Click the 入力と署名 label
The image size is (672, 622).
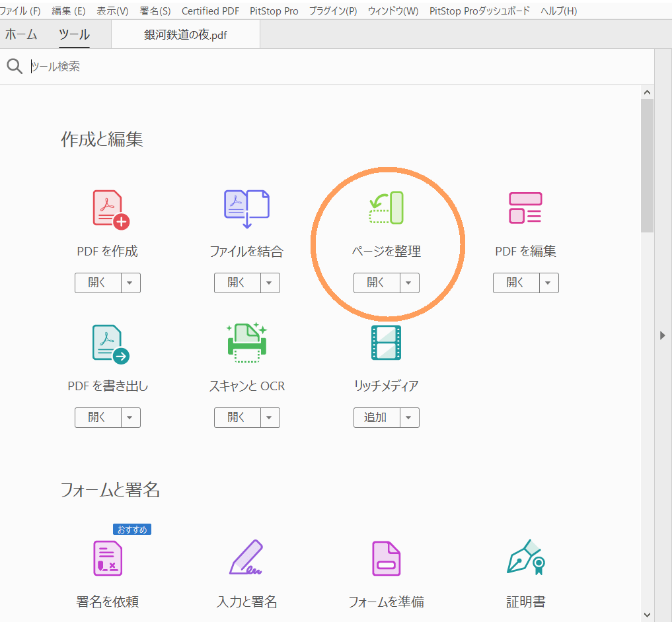[x=247, y=602]
